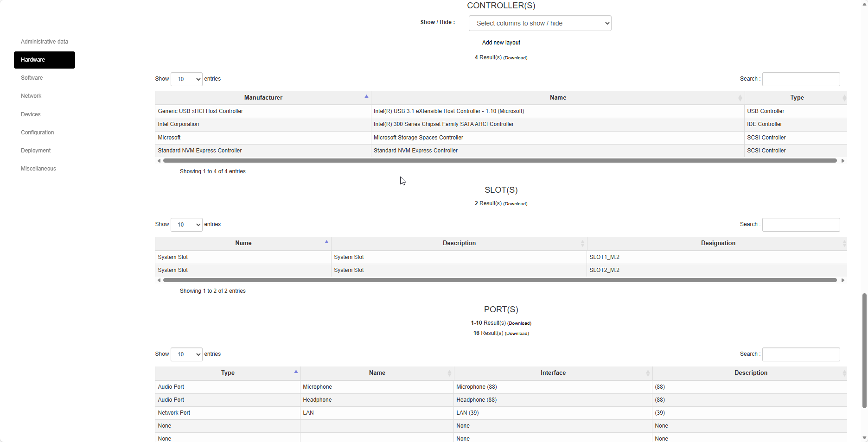Click the Add new layout link

pos(501,43)
